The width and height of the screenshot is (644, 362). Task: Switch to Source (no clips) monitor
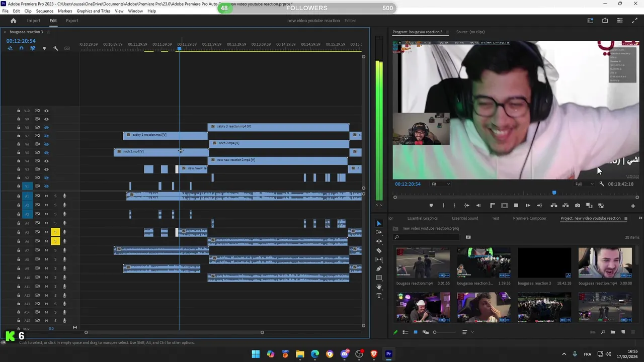(x=470, y=32)
